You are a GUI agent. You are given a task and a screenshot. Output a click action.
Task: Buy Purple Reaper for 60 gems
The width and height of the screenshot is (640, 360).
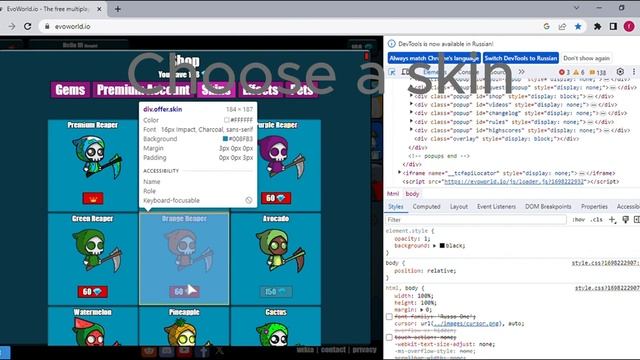click(276, 198)
